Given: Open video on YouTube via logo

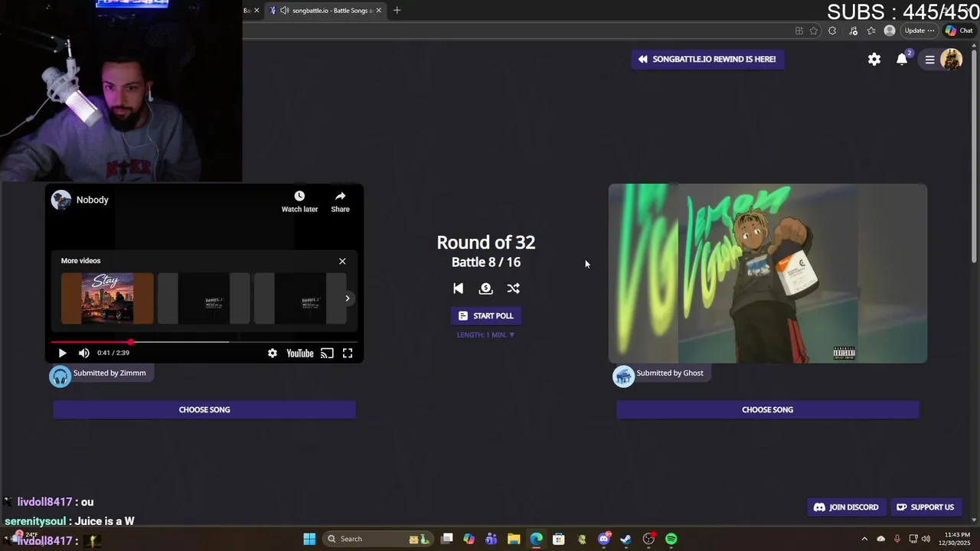Looking at the screenshot, I should point(300,353).
